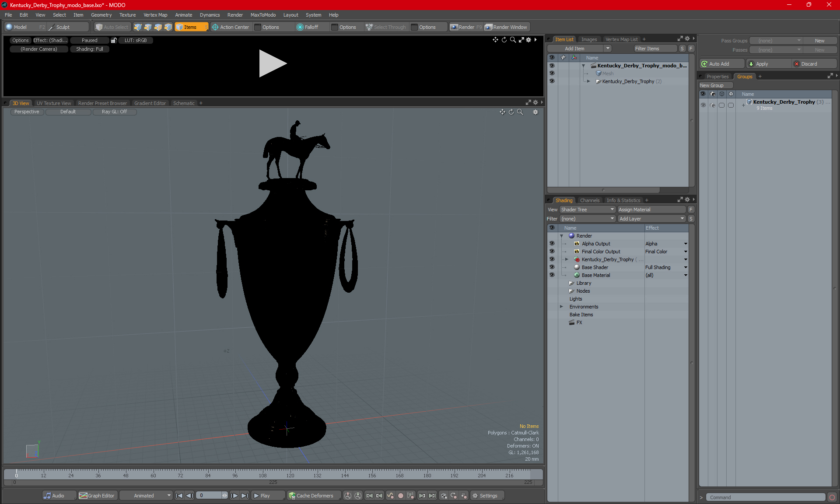Open the Properties tab
This screenshot has width=840, height=504.
pyautogui.click(x=717, y=77)
